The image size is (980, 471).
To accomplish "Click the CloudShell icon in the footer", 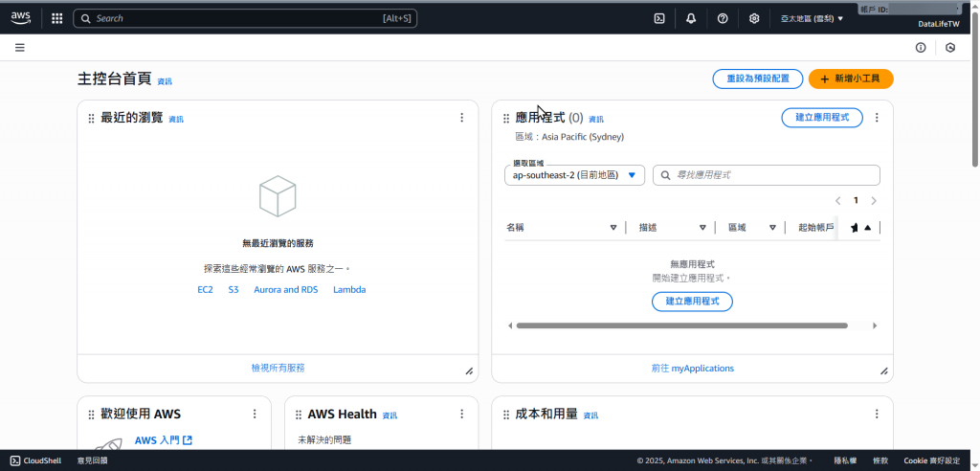I will [15, 461].
